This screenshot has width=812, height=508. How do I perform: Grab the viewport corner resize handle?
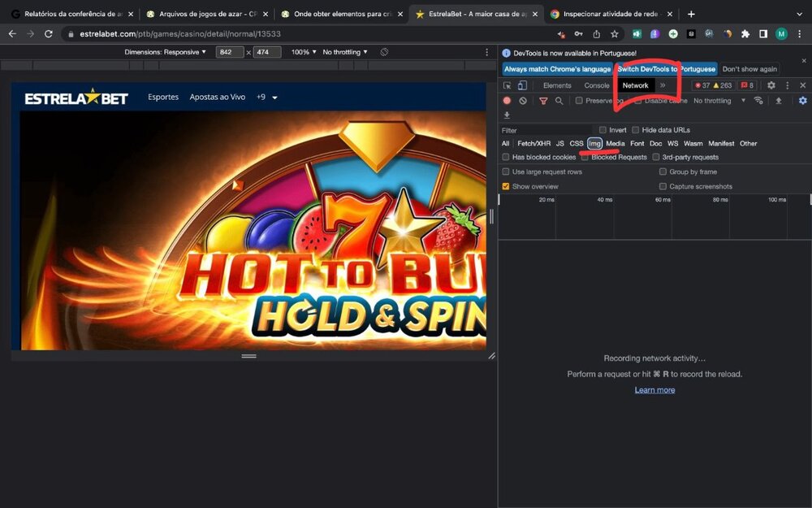tap(491, 356)
